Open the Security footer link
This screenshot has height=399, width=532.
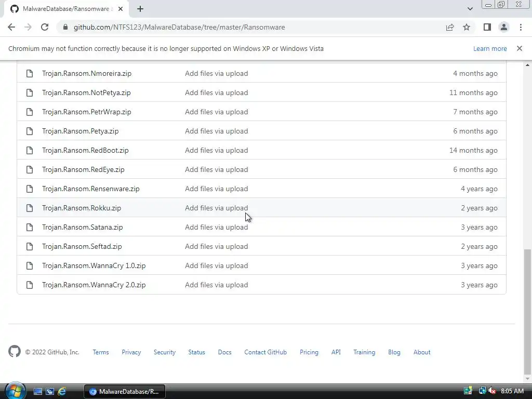pyautogui.click(x=165, y=352)
